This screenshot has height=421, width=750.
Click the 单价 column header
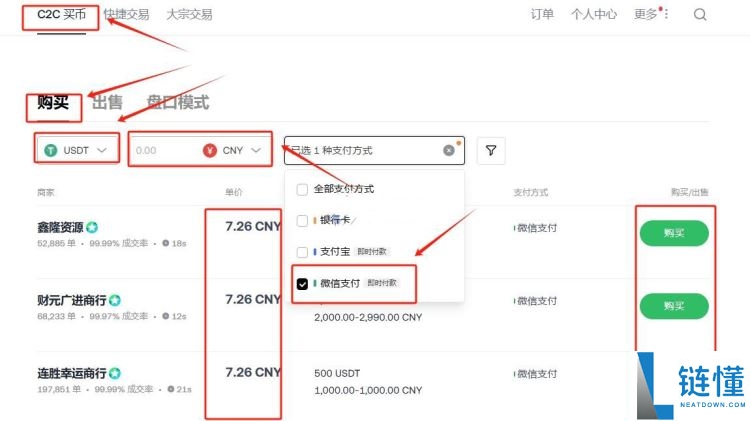234,192
